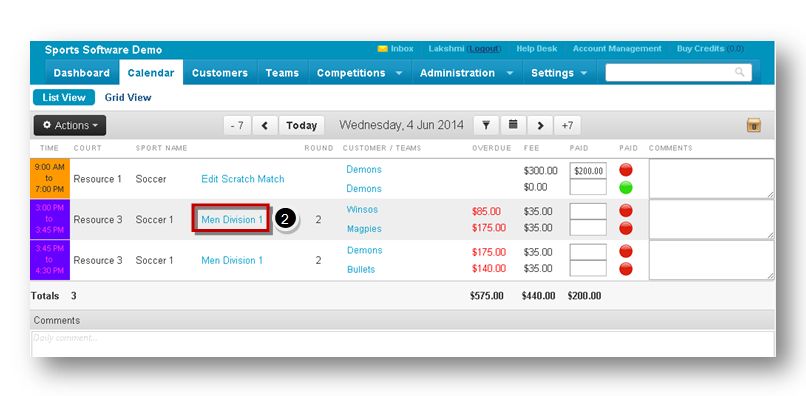Jump forward seven days button
The height and width of the screenshot is (396, 806).
[567, 125]
